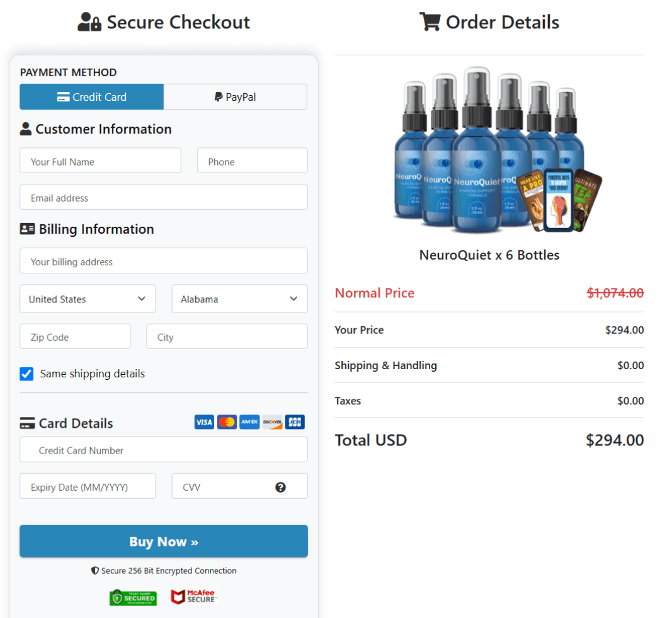Expand the Alabama state dropdown
Screen dimensions: 672x618
point(239,299)
